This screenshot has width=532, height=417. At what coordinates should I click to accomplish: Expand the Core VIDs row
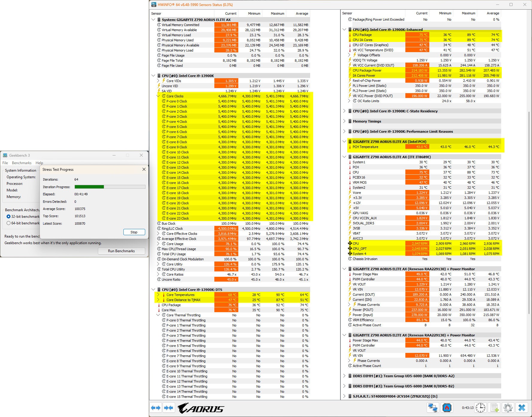tap(158, 81)
